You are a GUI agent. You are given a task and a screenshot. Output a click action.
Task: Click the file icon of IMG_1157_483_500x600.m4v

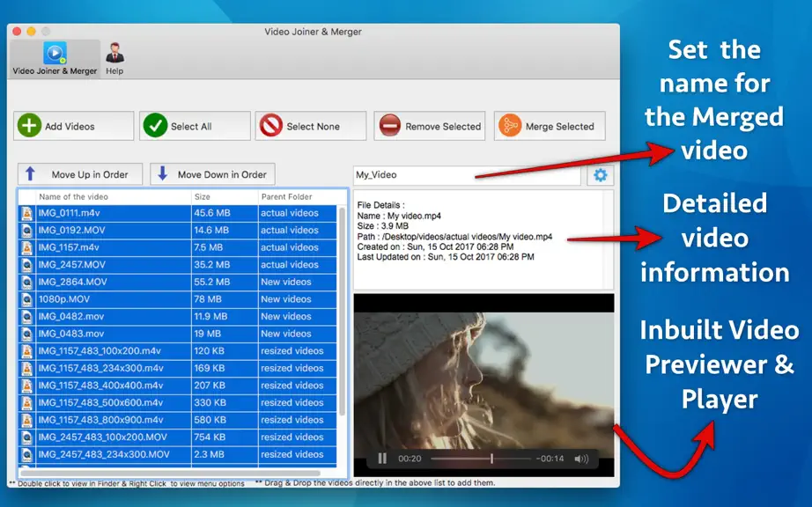[x=26, y=402]
